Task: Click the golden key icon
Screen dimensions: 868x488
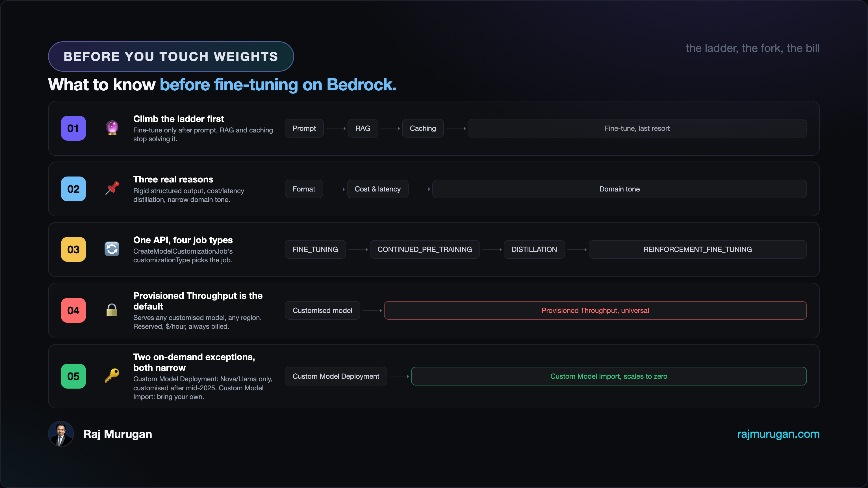Action: tap(112, 376)
